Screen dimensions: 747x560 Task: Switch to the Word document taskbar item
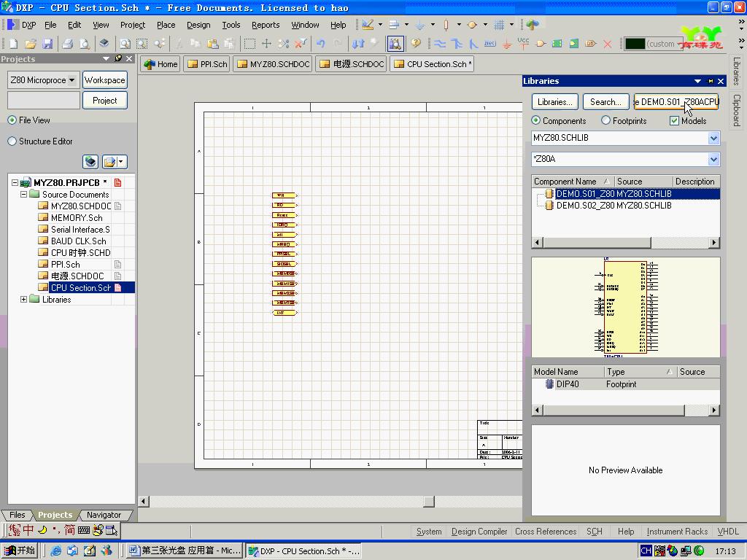185,551
